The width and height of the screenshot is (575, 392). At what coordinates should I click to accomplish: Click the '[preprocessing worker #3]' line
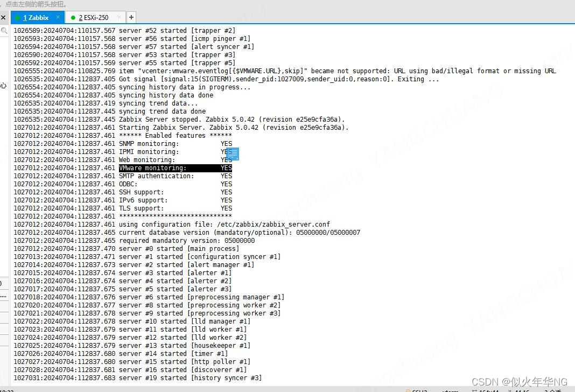click(147, 313)
